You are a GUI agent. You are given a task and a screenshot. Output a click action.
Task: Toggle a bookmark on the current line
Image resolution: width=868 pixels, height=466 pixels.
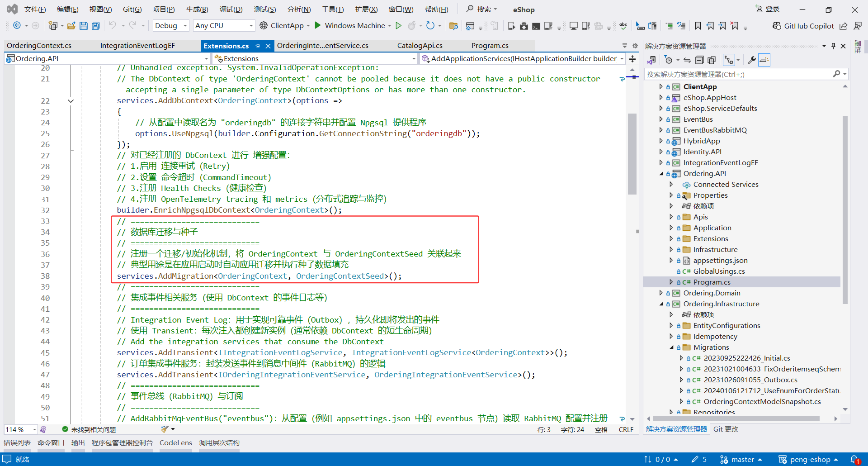click(698, 26)
